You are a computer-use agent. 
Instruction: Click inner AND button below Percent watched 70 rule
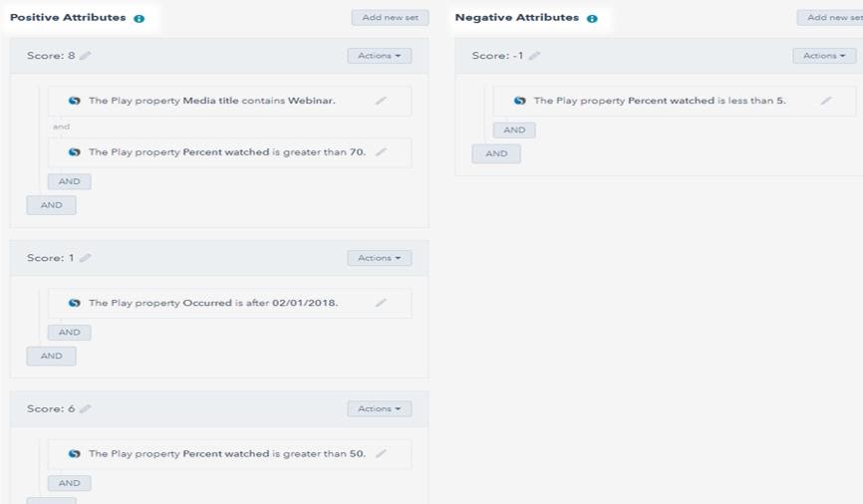tap(69, 181)
